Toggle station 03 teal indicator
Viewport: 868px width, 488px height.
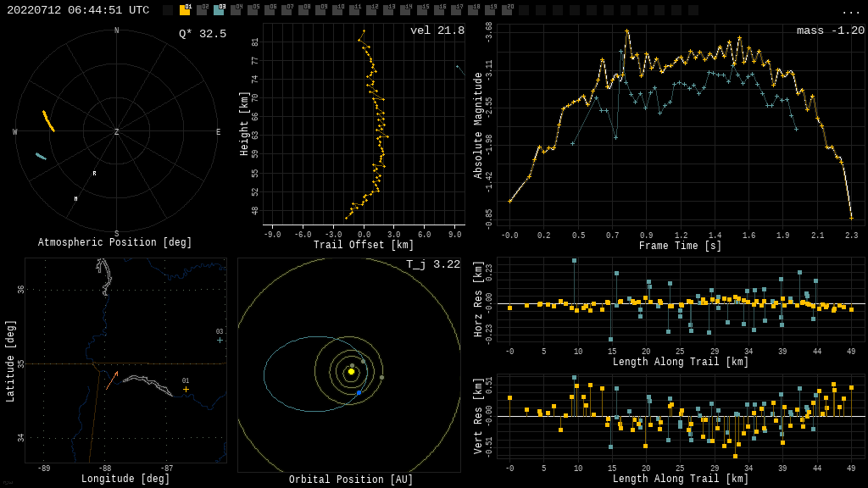[x=219, y=10]
